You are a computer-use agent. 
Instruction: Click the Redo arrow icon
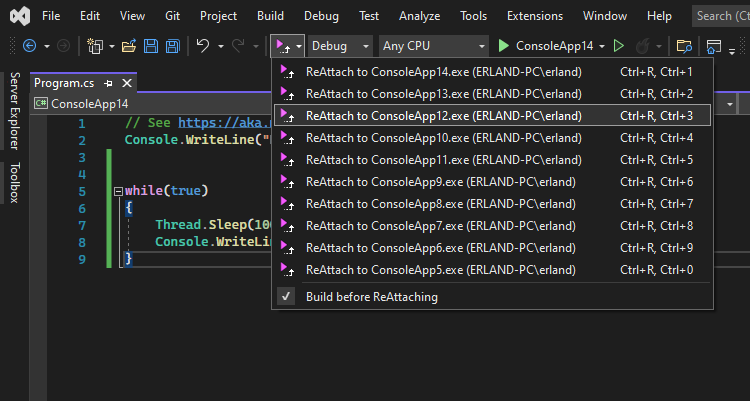point(238,46)
